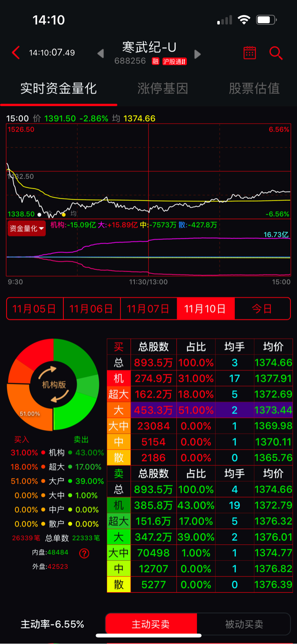297x644 pixels.
Task: Select buy row 中 label
Action: coord(119,442)
